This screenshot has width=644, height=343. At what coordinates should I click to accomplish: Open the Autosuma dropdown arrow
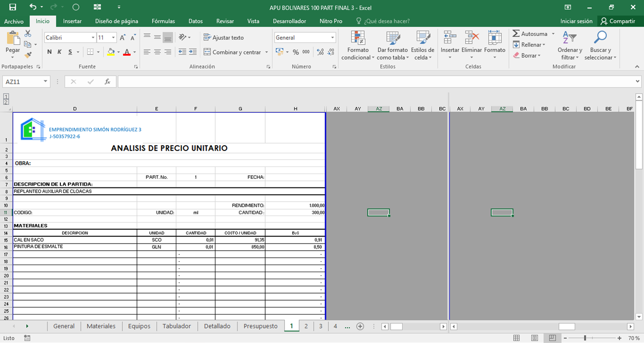[x=553, y=34]
